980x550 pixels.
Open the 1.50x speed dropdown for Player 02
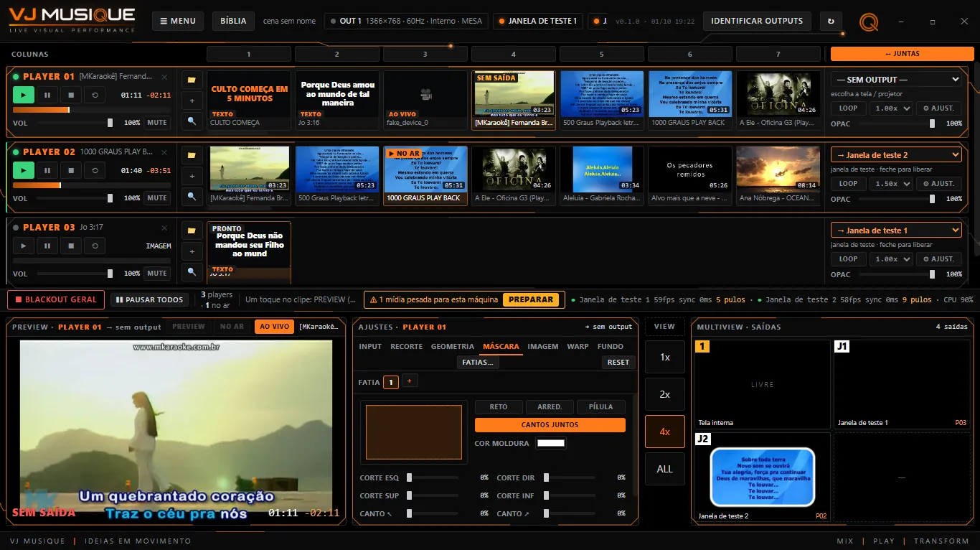pos(891,184)
